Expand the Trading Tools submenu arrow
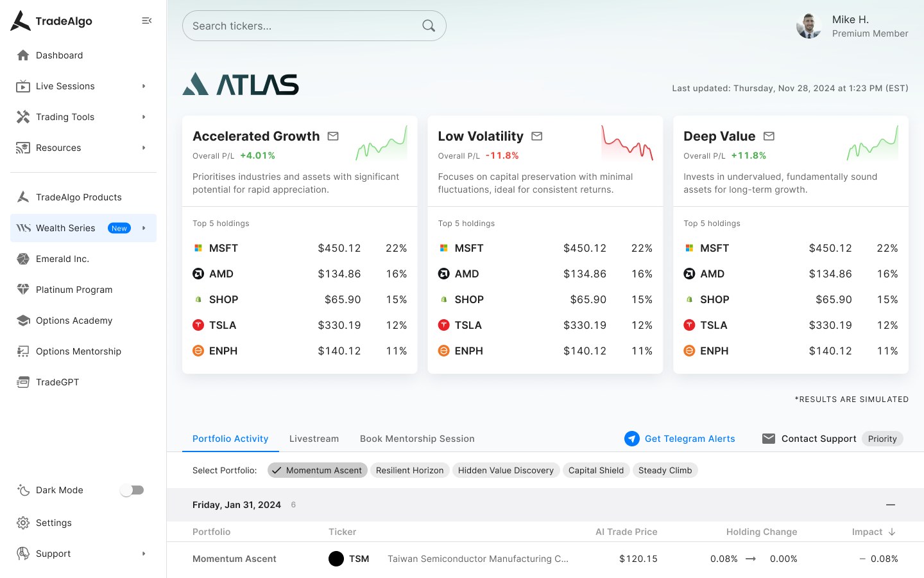The image size is (924, 578). (x=144, y=117)
